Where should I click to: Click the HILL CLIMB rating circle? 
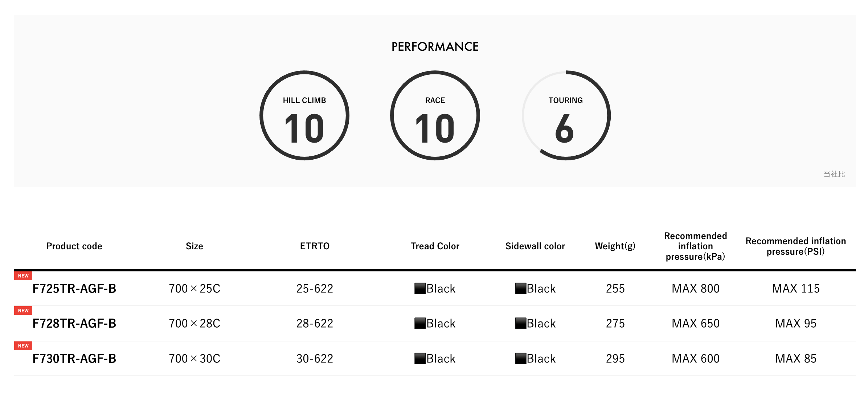tap(304, 115)
